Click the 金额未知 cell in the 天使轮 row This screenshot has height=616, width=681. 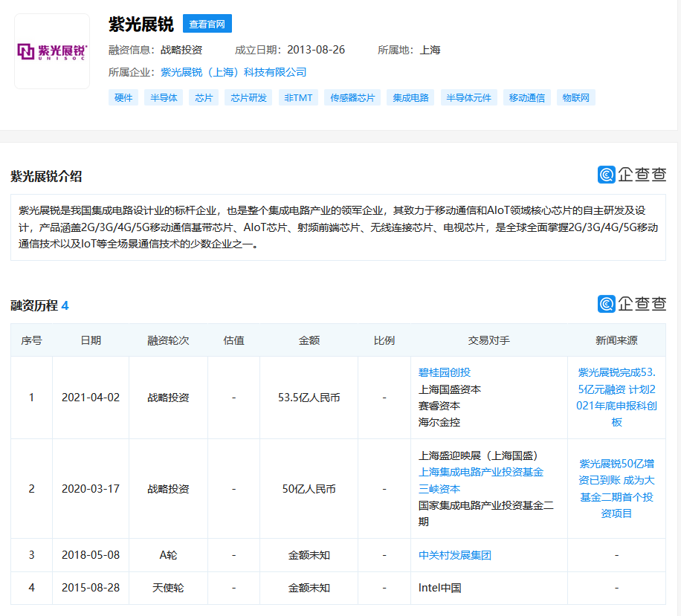[x=309, y=588]
